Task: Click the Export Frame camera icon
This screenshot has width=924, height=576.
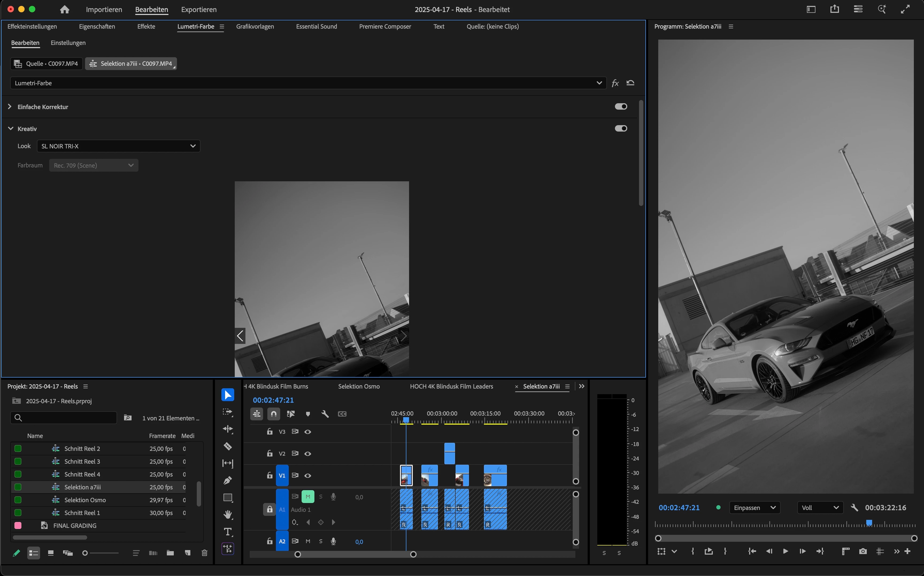Action: 863,551
